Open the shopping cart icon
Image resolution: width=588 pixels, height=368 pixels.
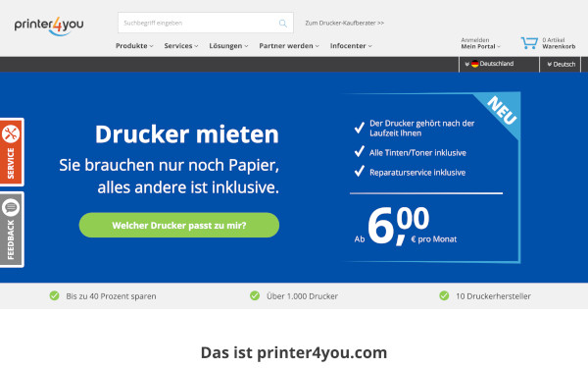[x=529, y=43]
